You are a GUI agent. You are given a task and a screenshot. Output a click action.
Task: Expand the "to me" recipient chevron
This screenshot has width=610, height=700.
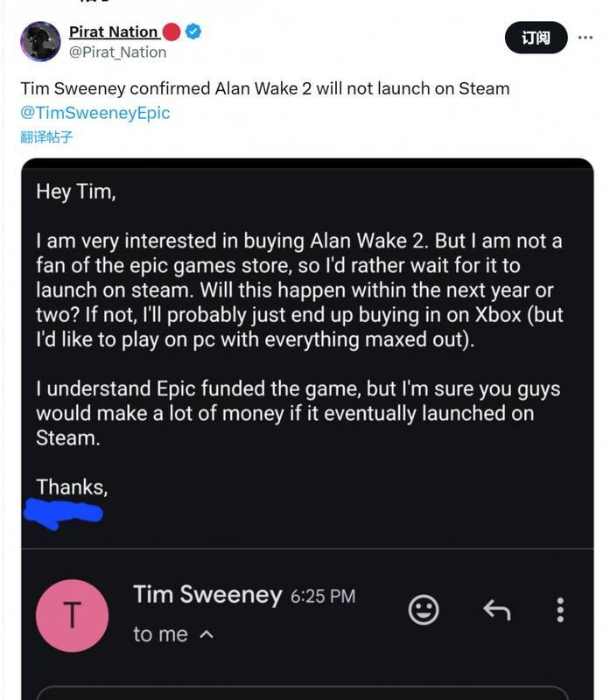pos(207,634)
